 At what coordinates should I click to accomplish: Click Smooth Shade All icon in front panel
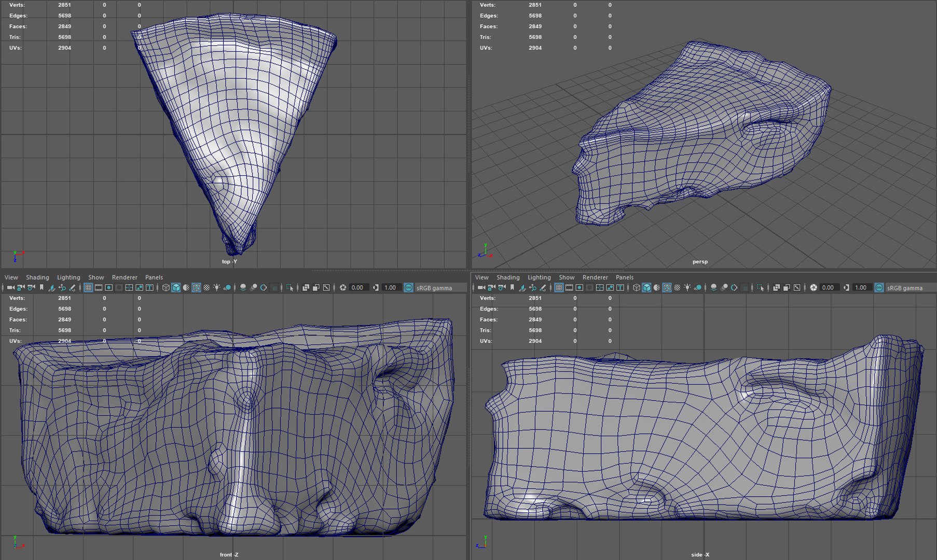(176, 288)
